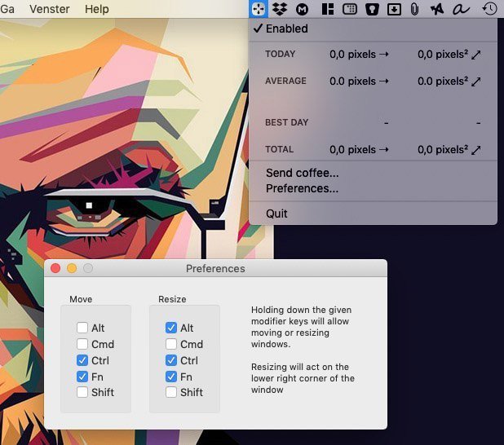Screen dimensions: 504x445
Task: Click the AVERAGE stats row label
Action: [285, 81]
